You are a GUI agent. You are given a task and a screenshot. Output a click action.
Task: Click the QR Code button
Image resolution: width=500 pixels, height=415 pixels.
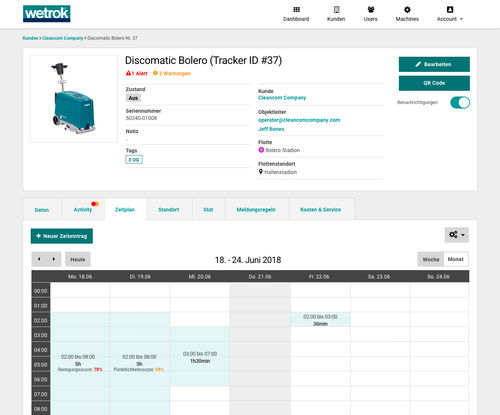click(x=434, y=83)
